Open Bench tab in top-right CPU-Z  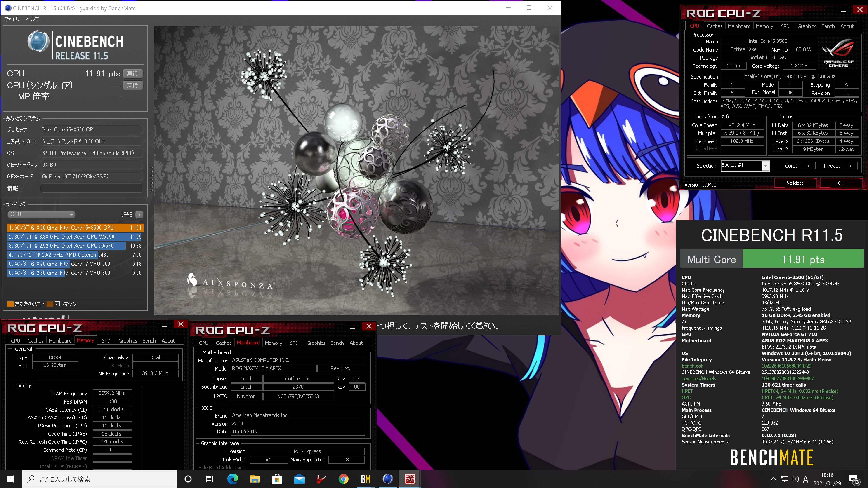[828, 26]
